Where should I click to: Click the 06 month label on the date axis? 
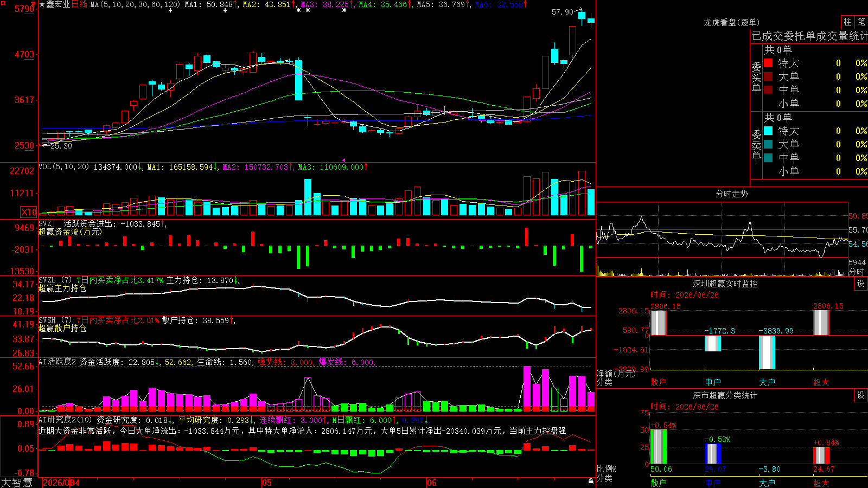click(x=431, y=483)
